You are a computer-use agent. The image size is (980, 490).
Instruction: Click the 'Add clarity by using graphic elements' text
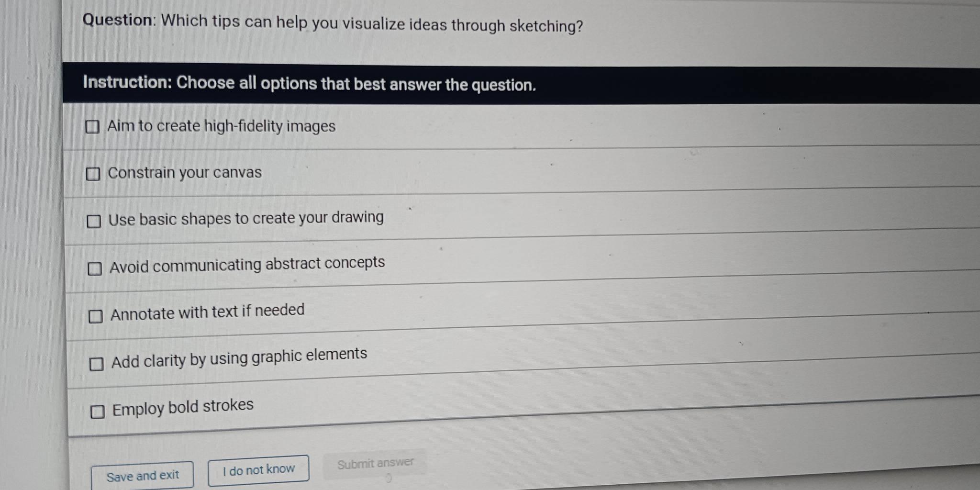[x=239, y=358]
